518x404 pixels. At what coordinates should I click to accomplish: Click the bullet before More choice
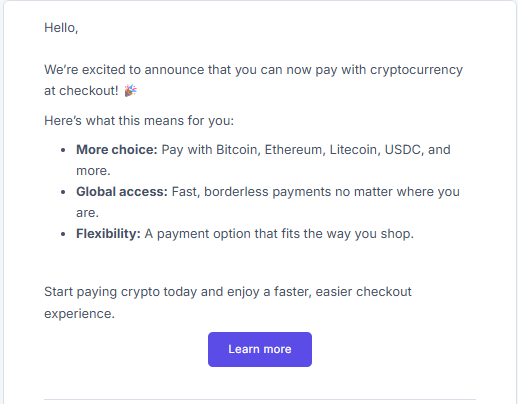click(63, 150)
